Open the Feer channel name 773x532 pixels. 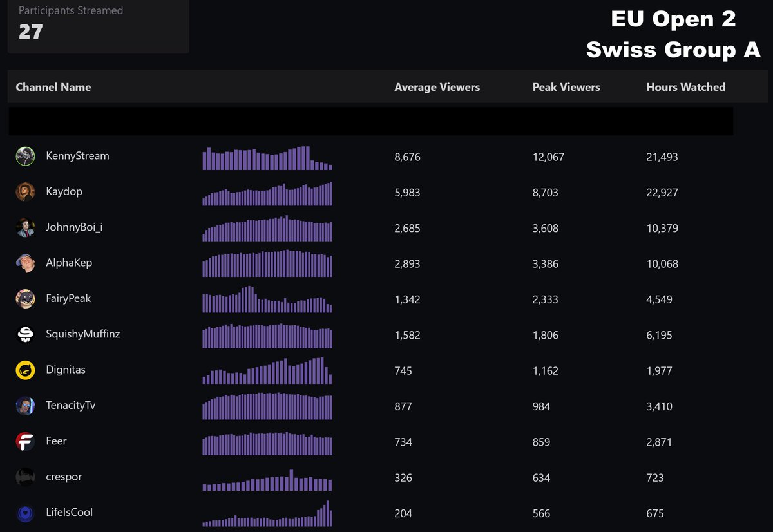tap(57, 441)
